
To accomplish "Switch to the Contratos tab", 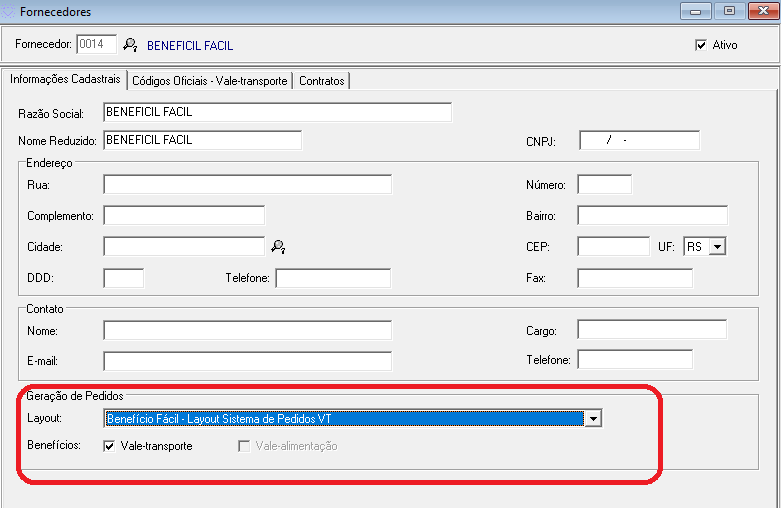I will click(x=321, y=81).
